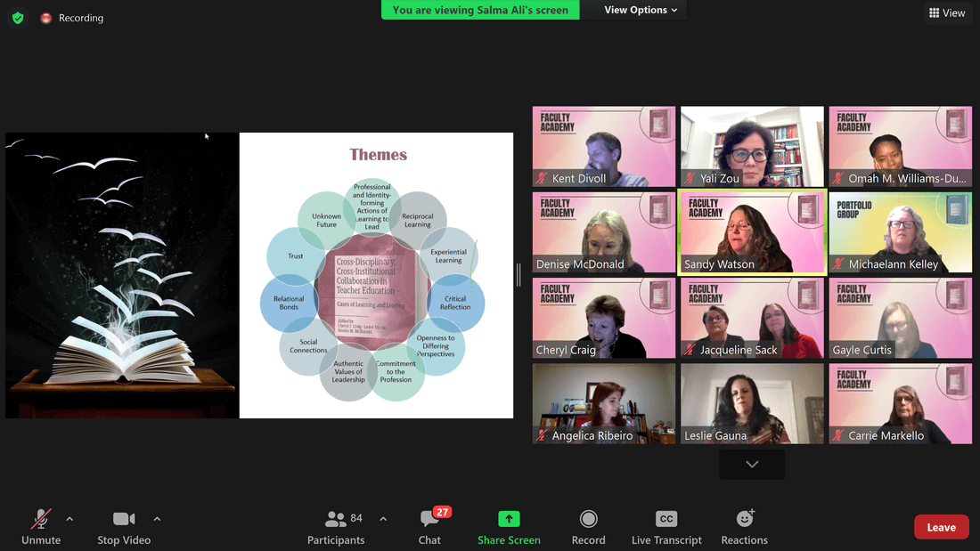Start recording with the Record icon

[x=588, y=519]
